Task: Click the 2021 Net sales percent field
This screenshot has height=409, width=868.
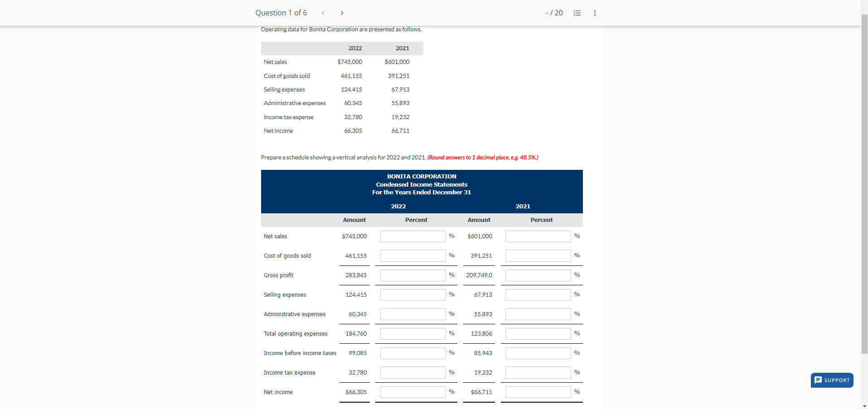Action: [x=538, y=236]
